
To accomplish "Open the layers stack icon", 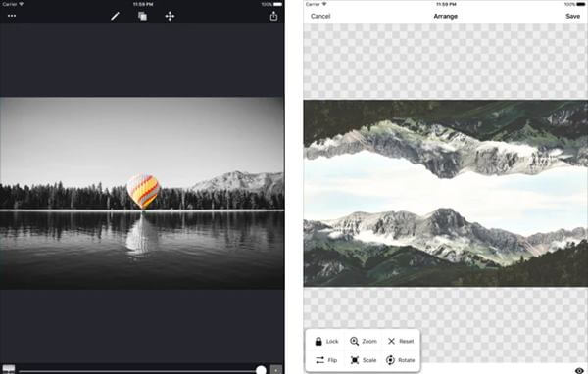I will (142, 16).
